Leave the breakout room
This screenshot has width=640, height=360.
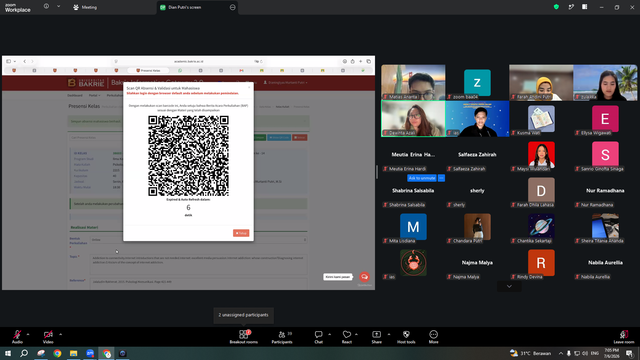[624, 337]
